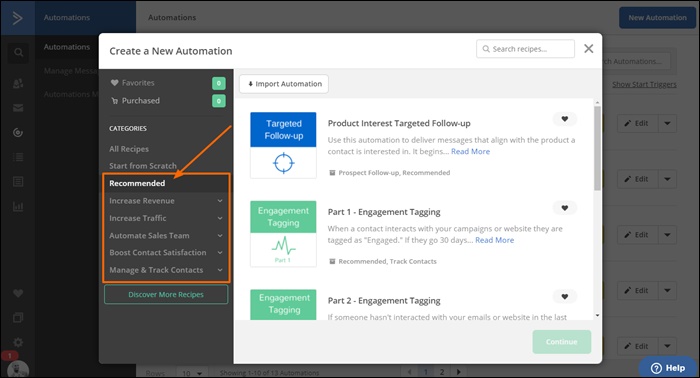This screenshot has height=378, width=700.
Task: Click New Automation button in background page
Action: 657,18
